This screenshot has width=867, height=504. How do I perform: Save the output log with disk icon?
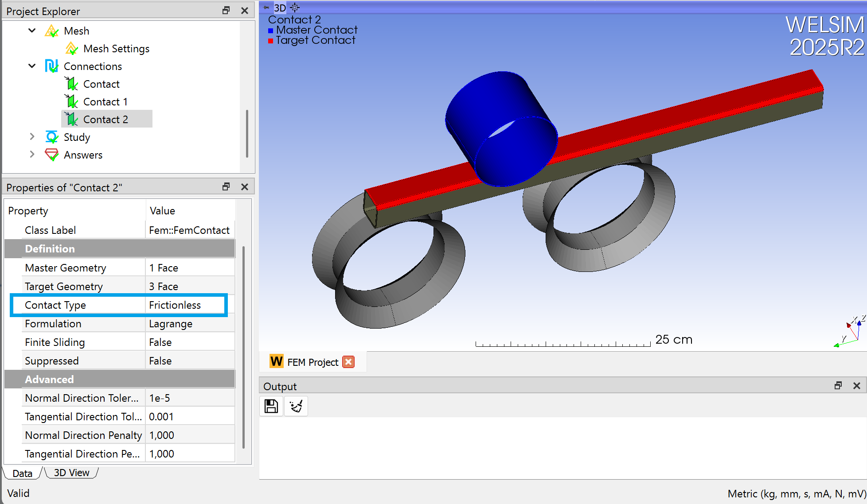coord(271,406)
